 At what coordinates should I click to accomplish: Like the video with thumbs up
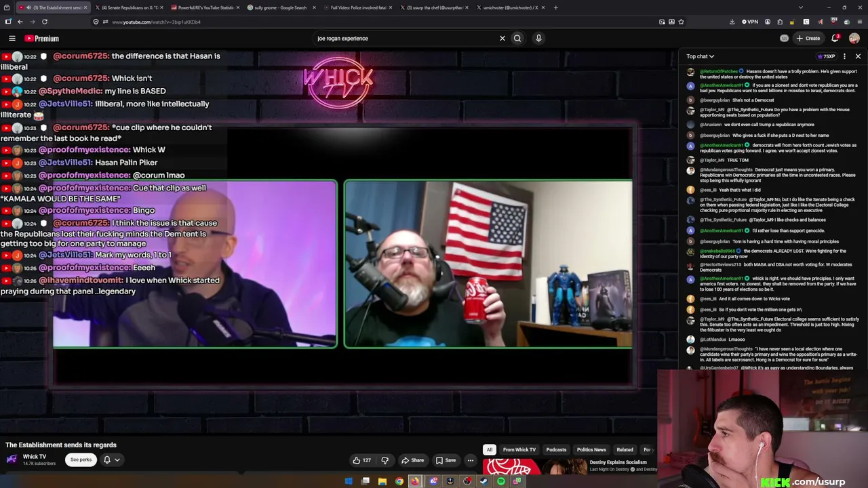pos(362,460)
